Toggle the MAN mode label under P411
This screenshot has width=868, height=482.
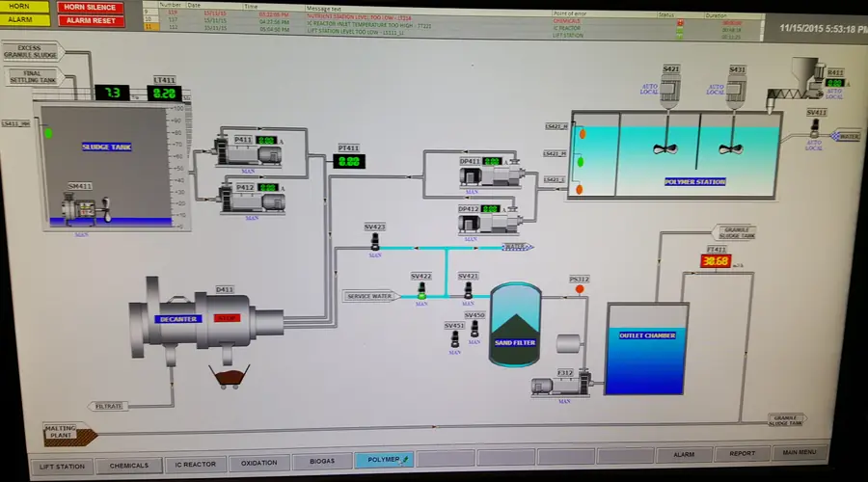[248, 171]
